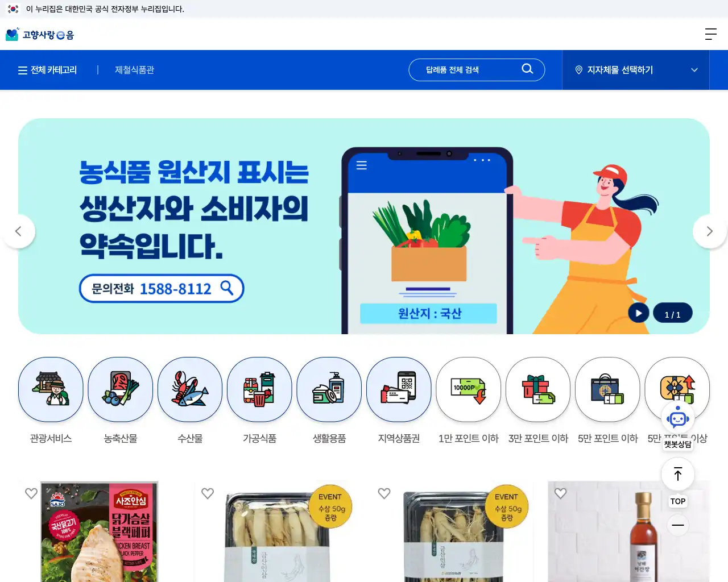Launch the 챗봇상담 chatbot icon

tap(677, 419)
